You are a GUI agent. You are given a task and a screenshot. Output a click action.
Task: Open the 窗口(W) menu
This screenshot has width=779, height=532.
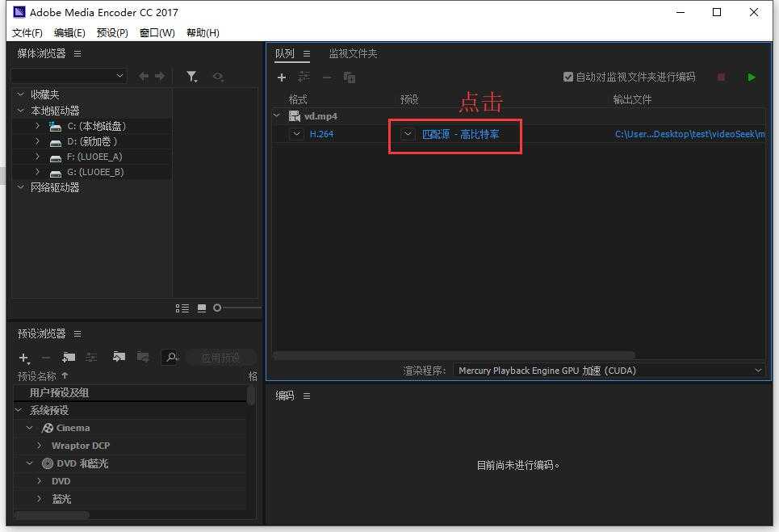157,33
